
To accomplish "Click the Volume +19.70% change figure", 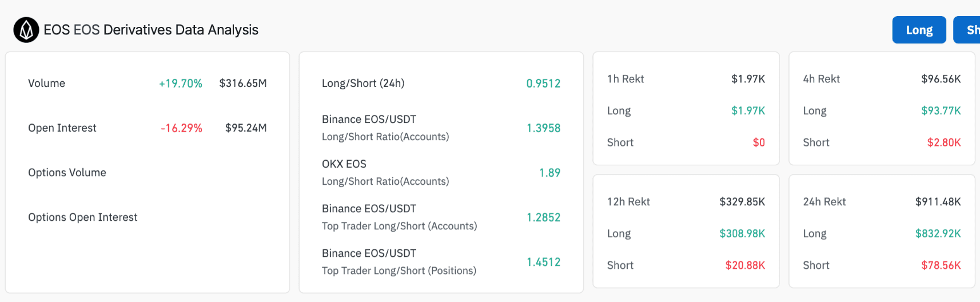I will (x=180, y=84).
